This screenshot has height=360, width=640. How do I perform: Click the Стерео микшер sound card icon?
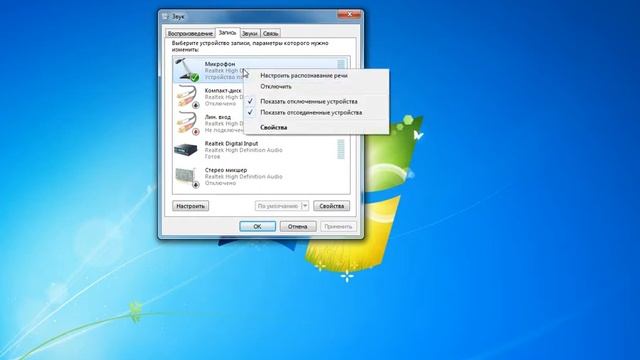click(187, 177)
